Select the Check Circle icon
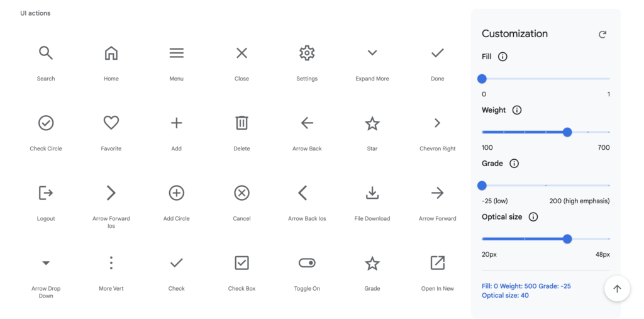Viewport: 644px width, 319px height. [46, 123]
